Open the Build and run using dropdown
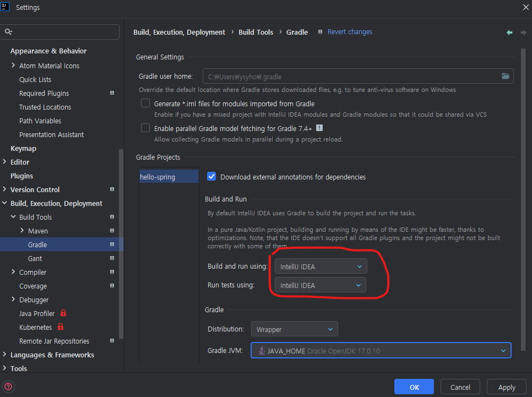Screen dimensions: 532x397 321,267
